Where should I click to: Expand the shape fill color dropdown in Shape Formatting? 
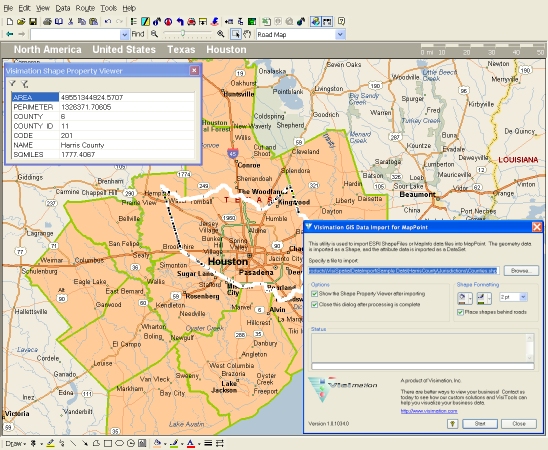click(470, 298)
